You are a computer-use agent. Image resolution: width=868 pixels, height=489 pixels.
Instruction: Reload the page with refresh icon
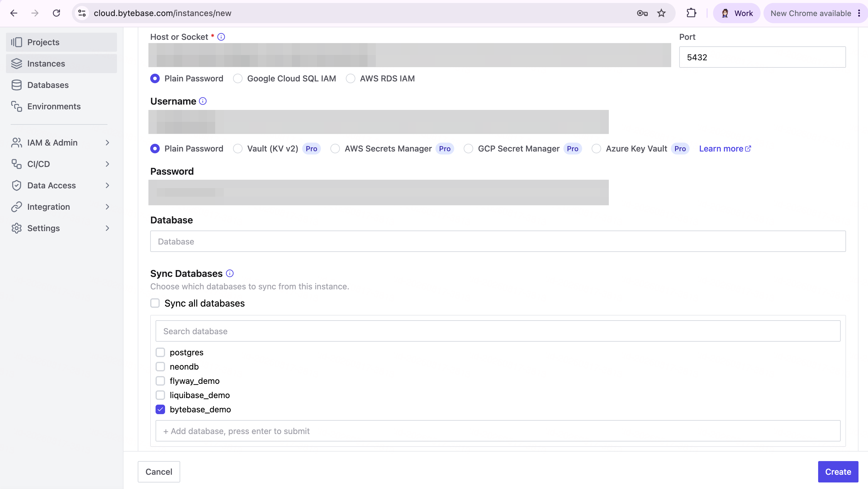[57, 13]
